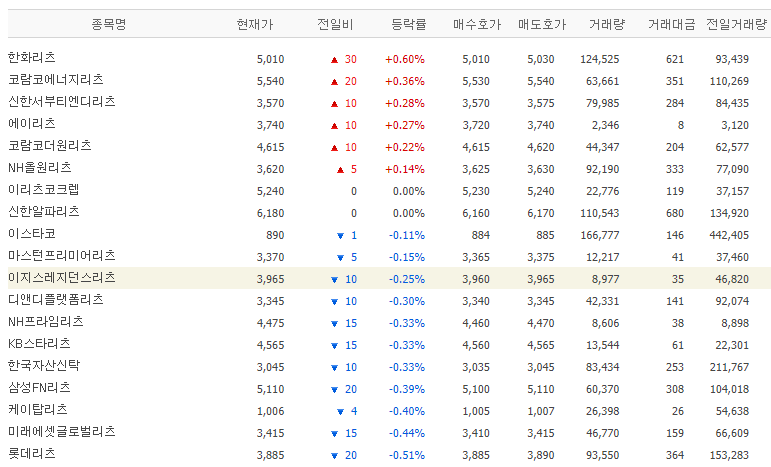This screenshot has height=467, width=771.
Task: Click the 거래대금 column header
Action: 671,24
